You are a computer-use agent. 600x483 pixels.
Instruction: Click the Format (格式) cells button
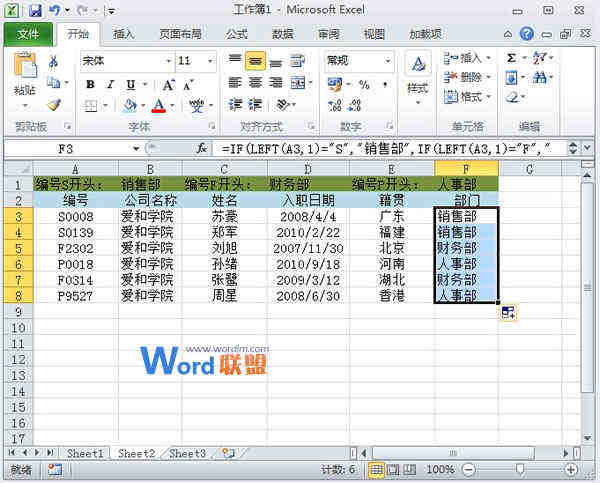click(467, 96)
